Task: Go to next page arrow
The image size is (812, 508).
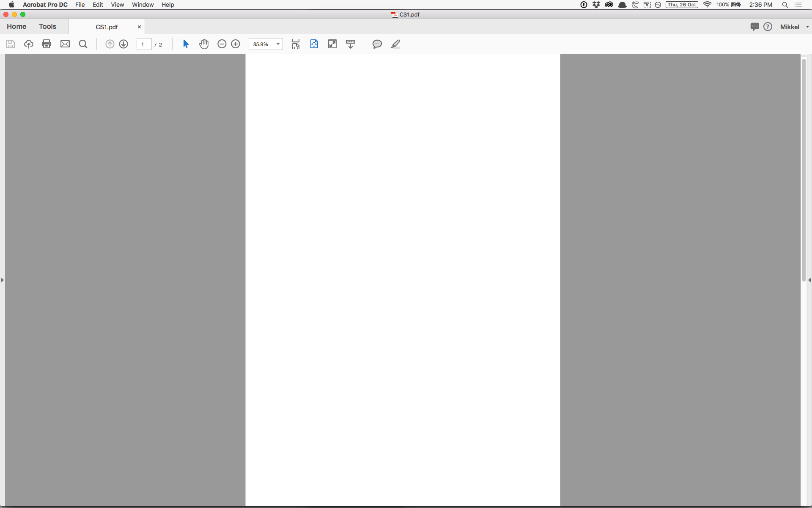Action: [x=123, y=44]
